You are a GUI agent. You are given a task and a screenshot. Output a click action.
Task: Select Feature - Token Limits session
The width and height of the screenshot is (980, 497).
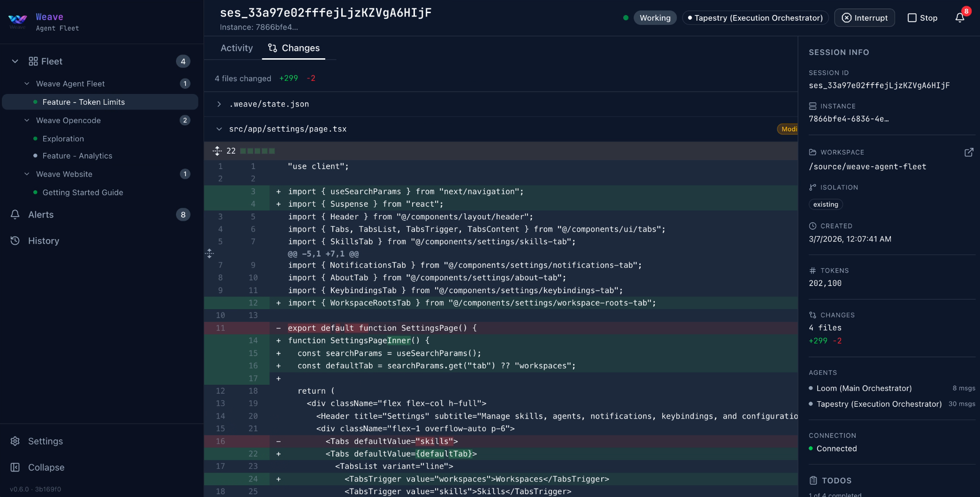pos(83,102)
